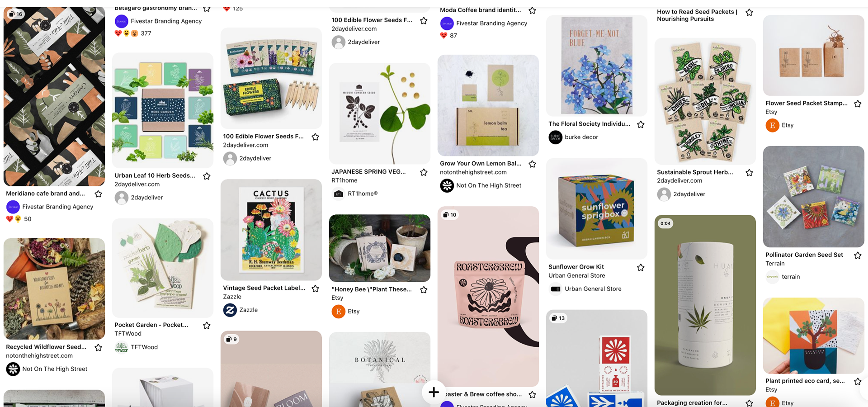Click the Not On The High Street logo under Lemon Balm

pyautogui.click(x=447, y=185)
